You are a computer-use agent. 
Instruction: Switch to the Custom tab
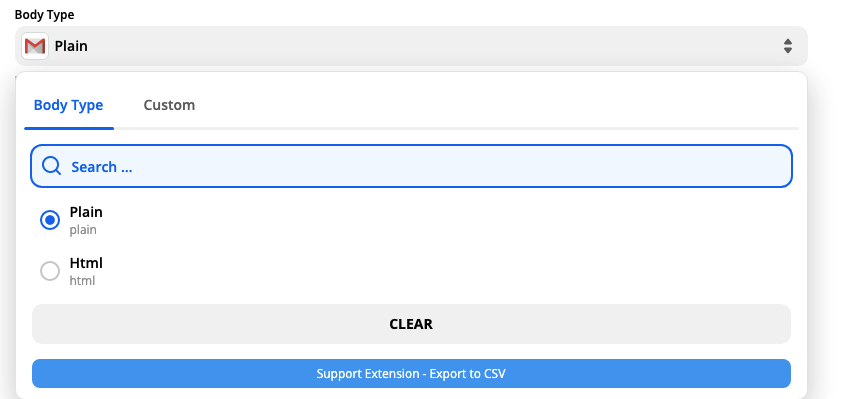(169, 105)
